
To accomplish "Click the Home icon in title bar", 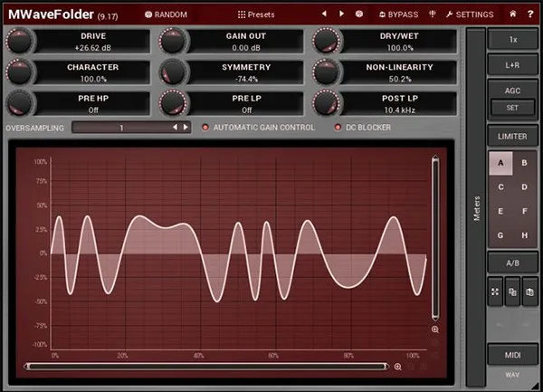I will coord(513,14).
